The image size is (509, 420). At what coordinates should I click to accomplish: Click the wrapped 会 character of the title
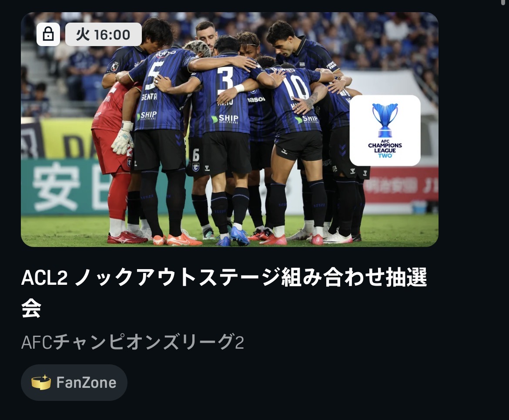click(x=31, y=308)
